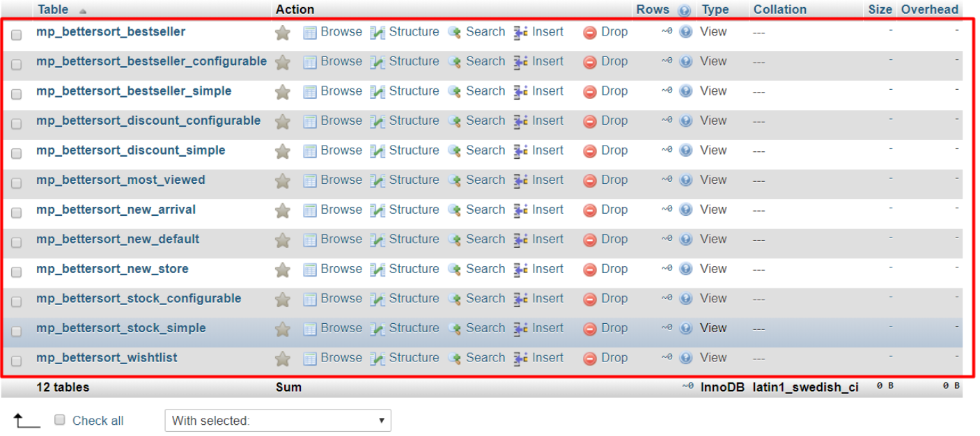Click Search link for mp_bettersort_stock_simple
Screen dimensions: 980x436
[x=485, y=328]
